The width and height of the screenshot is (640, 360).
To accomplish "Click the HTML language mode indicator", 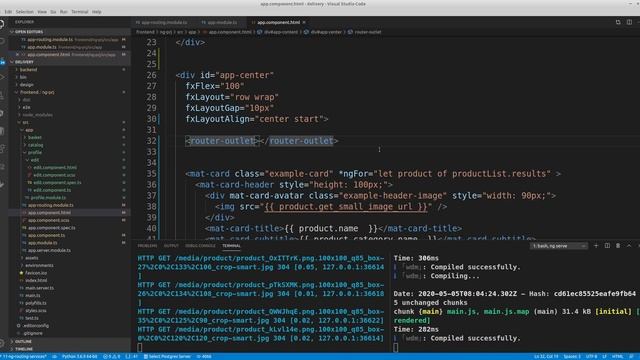I will point(618,356).
